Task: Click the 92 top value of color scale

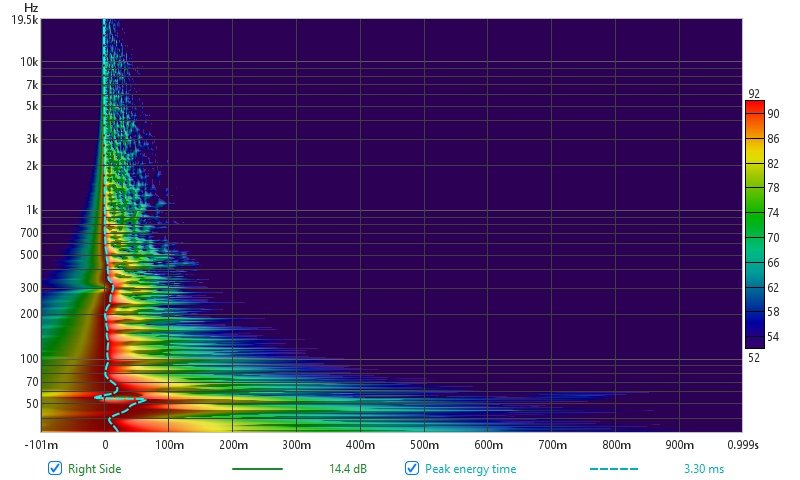Action: [x=754, y=94]
